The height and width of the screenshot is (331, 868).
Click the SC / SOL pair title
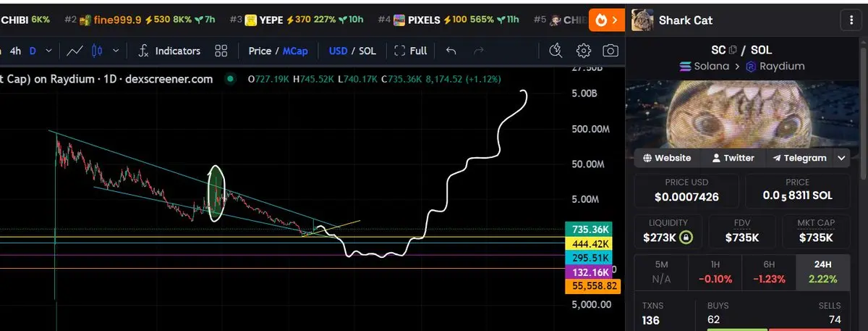pos(742,50)
